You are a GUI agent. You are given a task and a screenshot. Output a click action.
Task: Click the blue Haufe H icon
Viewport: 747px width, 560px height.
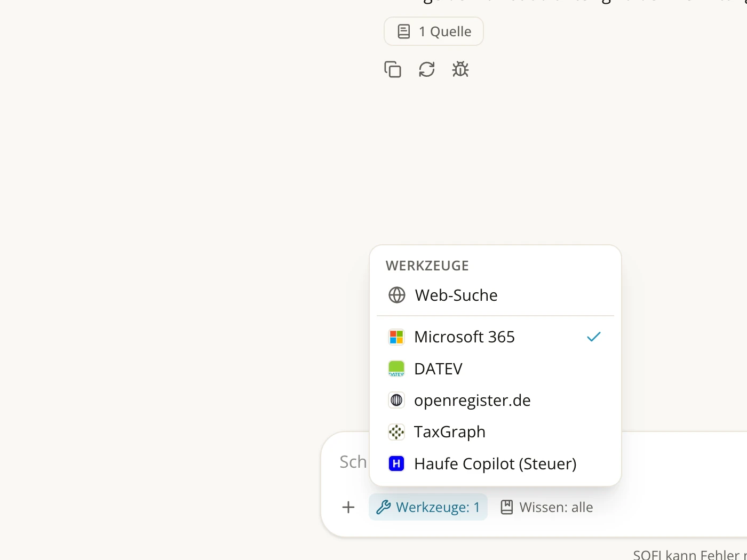(x=396, y=463)
